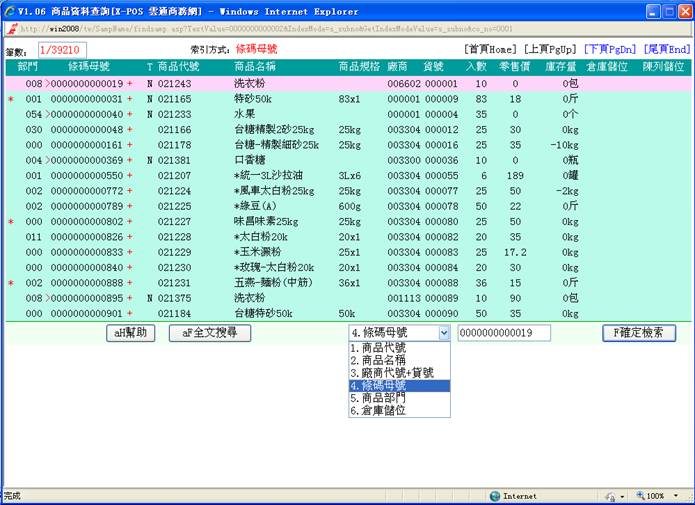Click the red plus icon beside barcode 0000000000019

click(x=129, y=85)
